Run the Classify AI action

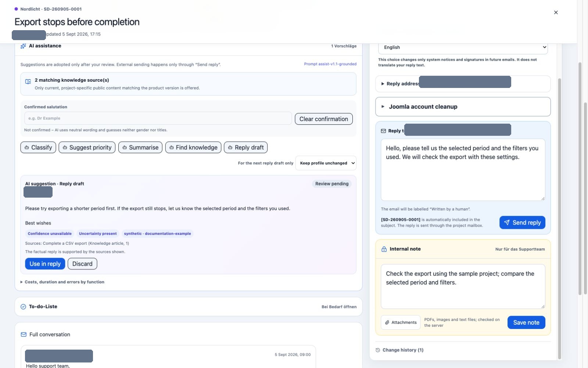click(x=38, y=148)
